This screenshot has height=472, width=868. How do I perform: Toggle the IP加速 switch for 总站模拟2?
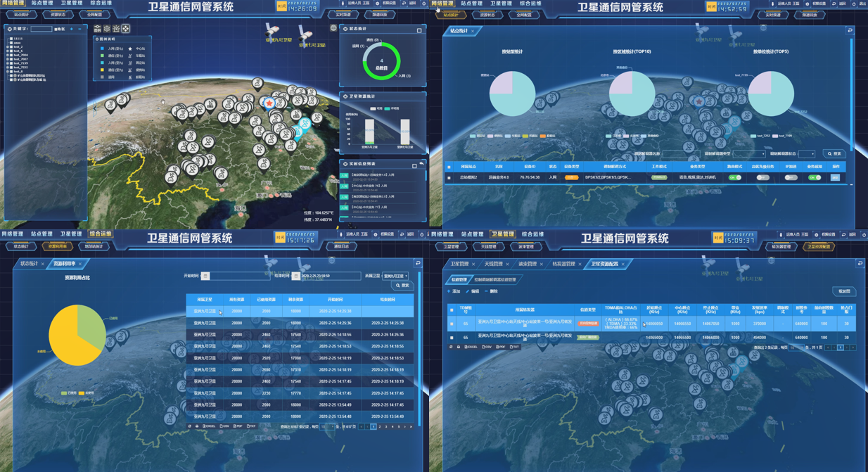[791, 177]
